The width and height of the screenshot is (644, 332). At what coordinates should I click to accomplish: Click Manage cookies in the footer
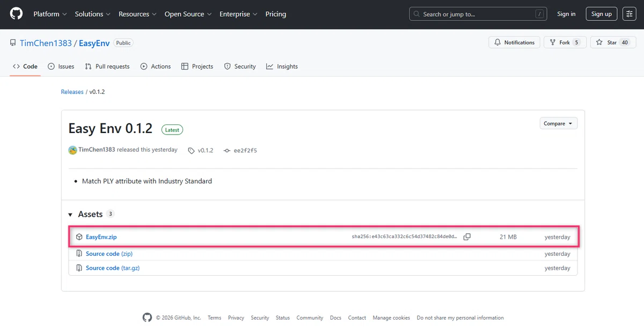click(391, 318)
